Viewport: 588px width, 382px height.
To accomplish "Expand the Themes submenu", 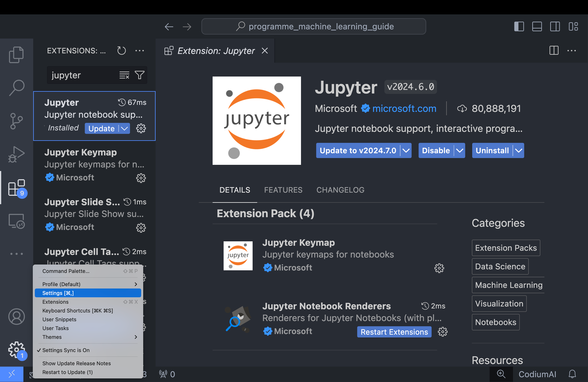I will [88, 337].
